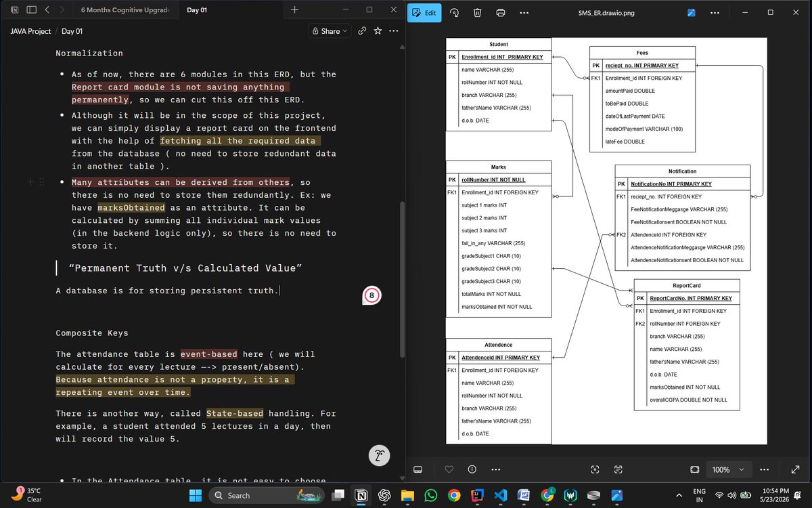Enter fullscreen with the diagonal arrows icon
This screenshot has width=812, height=508.
794,469
